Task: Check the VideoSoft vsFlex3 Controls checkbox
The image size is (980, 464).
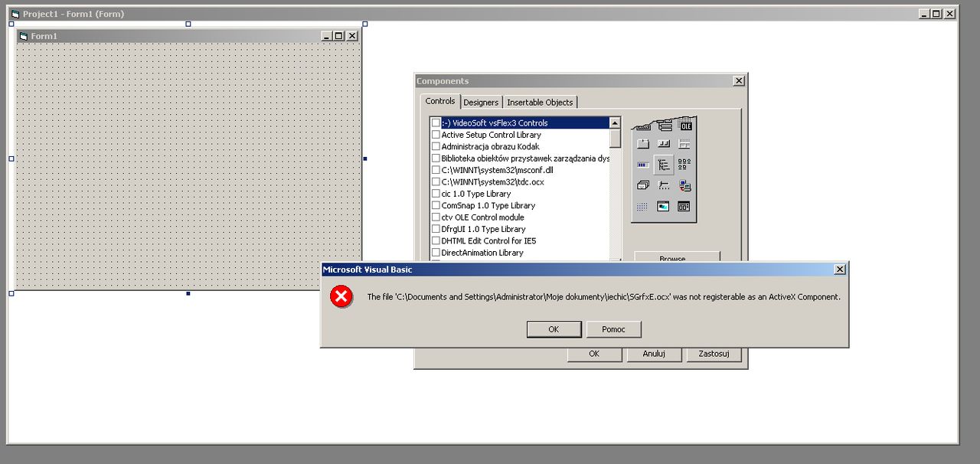Action: pos(436,123)
